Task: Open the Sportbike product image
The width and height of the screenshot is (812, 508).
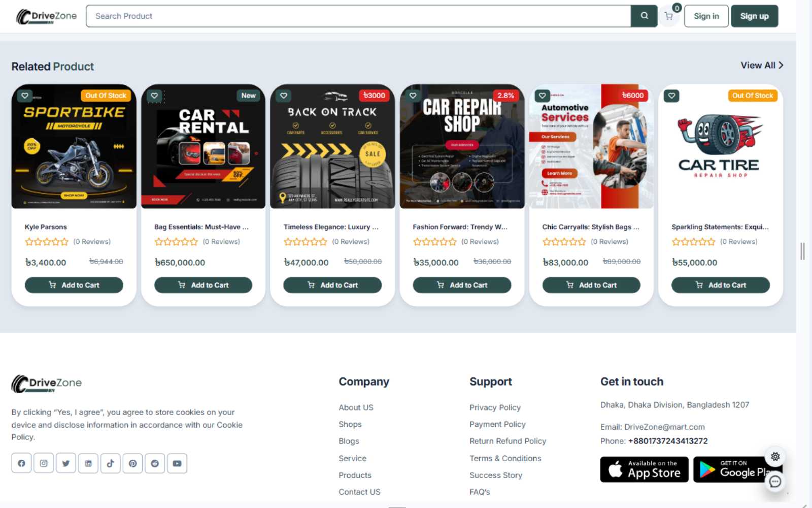Action: 74,146
